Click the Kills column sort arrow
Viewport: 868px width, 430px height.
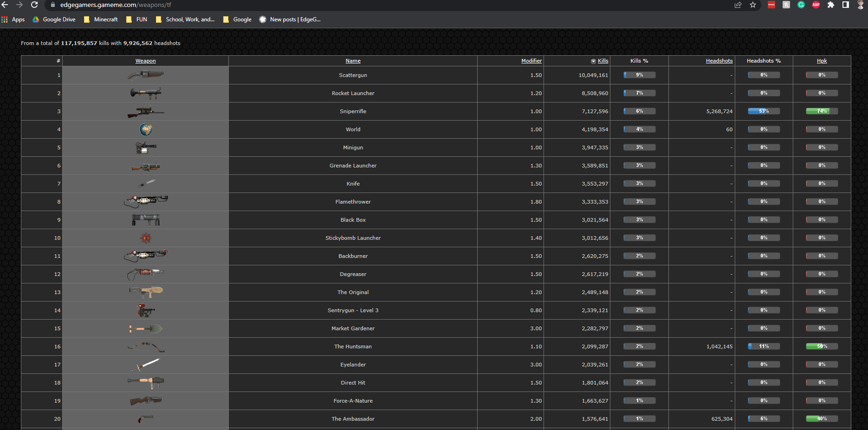[x=593, y=61]
